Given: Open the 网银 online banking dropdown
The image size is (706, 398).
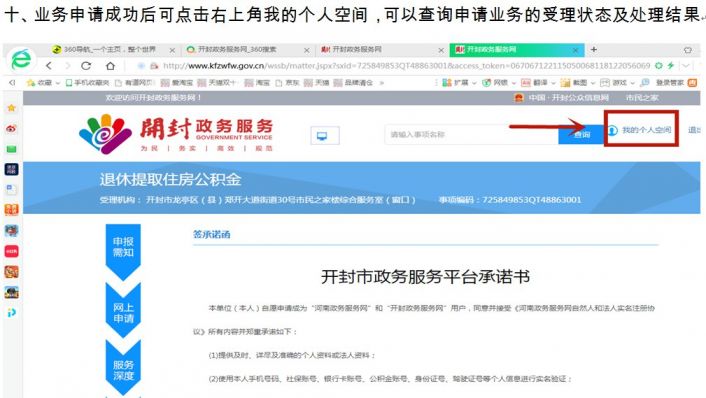Looking at the screenshot, I should (x=499, y=83).
